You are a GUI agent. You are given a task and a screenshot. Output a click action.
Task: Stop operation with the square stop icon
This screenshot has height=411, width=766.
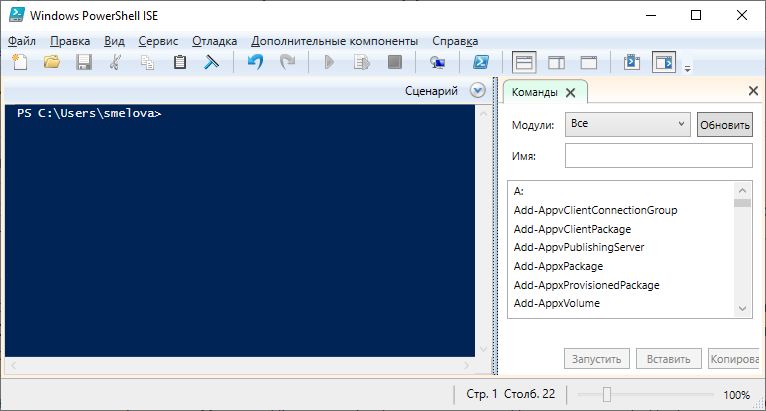[x=394, y=63]
